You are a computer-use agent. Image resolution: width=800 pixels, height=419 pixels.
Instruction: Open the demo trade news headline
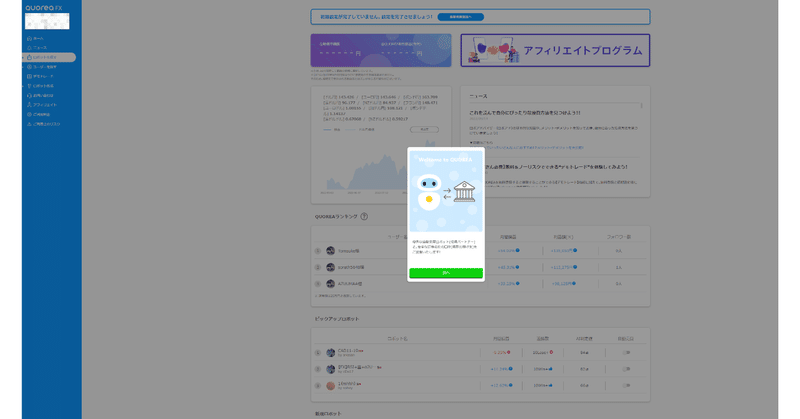coord(556,167)
